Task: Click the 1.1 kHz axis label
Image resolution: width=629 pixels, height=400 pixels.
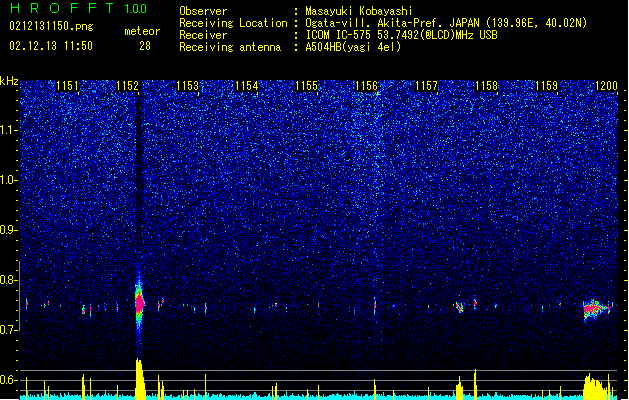Action: point(9,130)
